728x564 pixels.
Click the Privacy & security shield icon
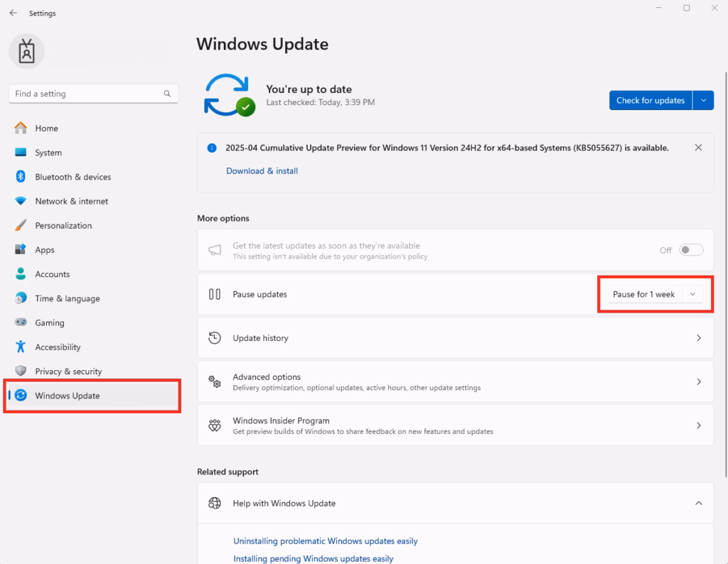21,371
